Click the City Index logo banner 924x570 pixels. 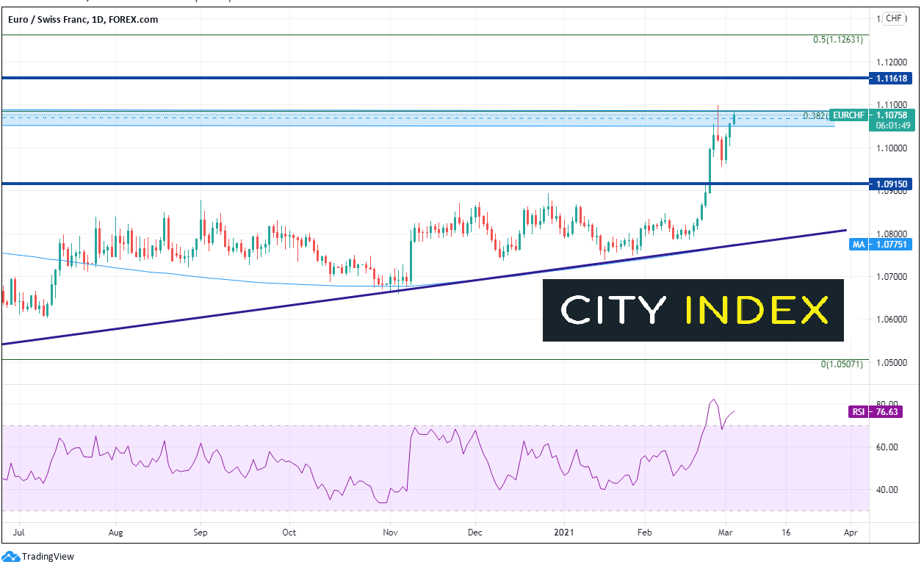pyautogui.click(x=693, y=310)
